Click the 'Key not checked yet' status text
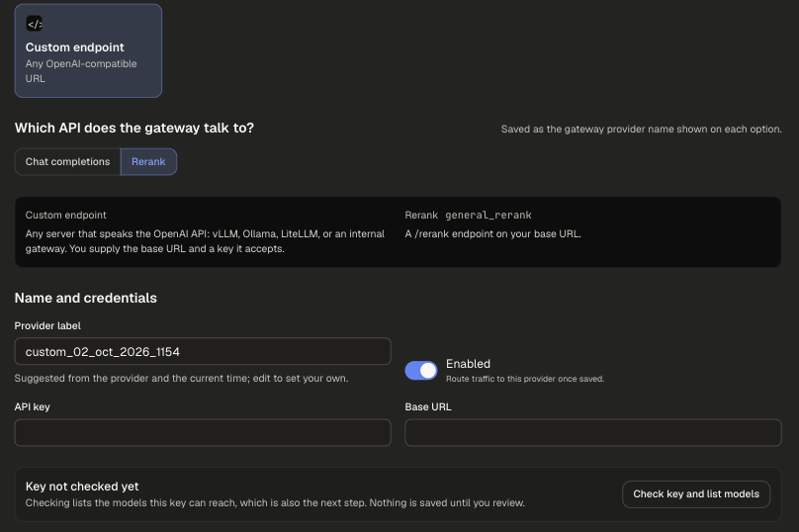Viewport: 799px width, 532px height. pos(82,487)
